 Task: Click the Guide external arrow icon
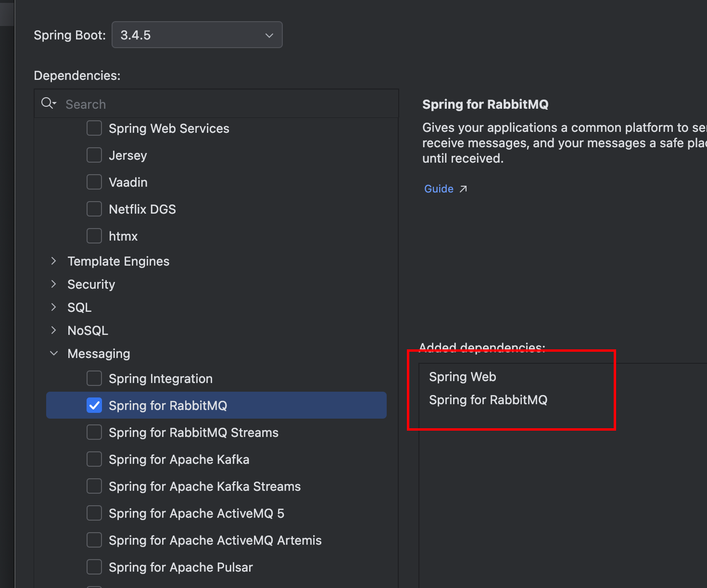pyautogui.click(x=463, y=189)
